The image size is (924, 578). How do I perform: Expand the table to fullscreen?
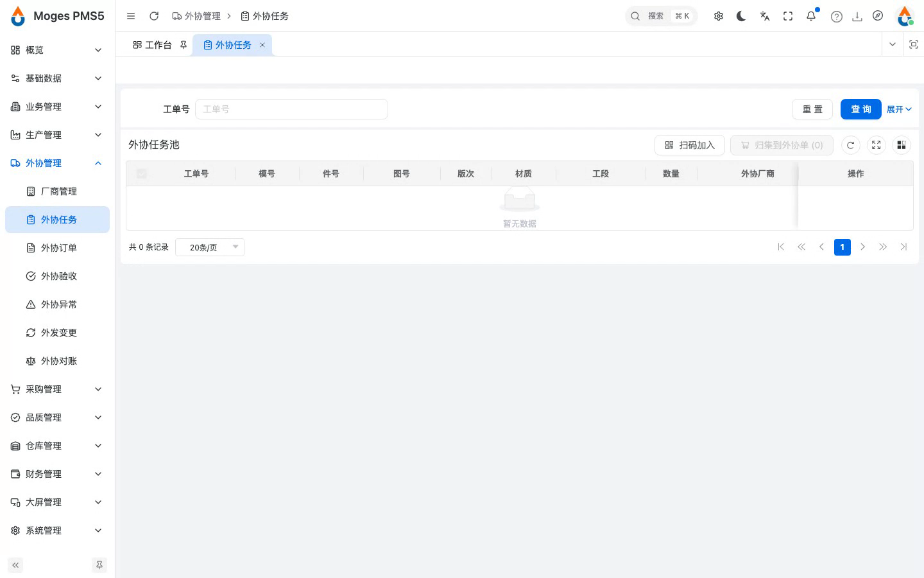877,145
